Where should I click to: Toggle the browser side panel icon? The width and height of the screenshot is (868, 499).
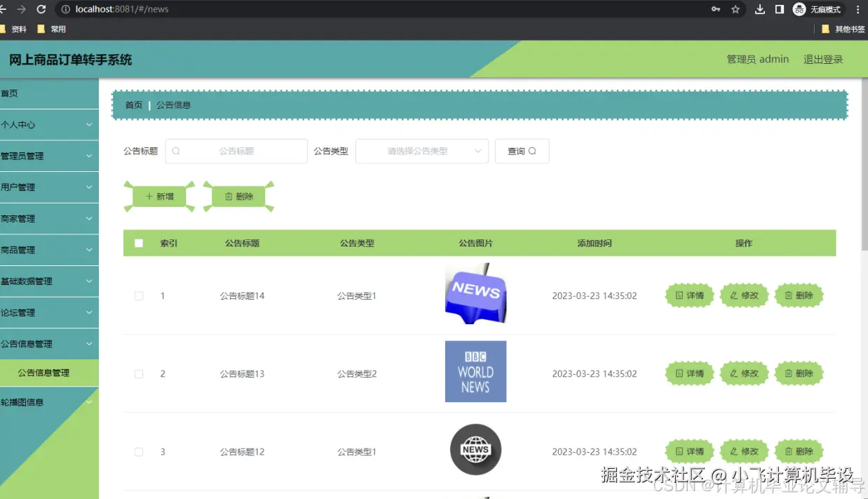[x=779, y=9]
